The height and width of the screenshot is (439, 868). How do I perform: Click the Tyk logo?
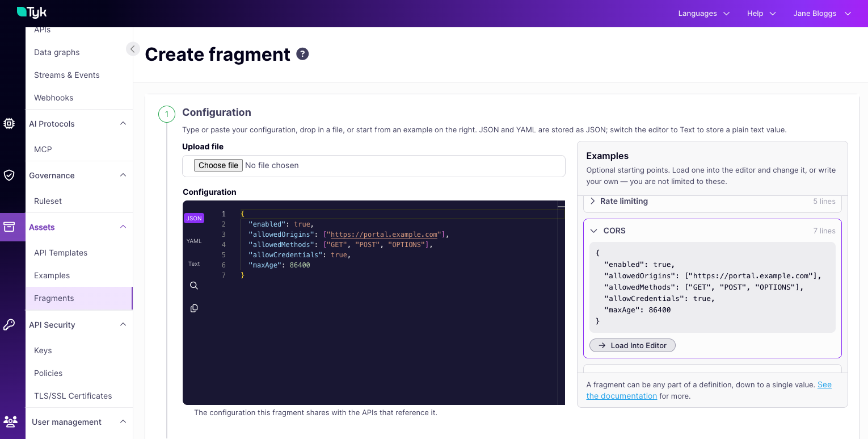32,12
